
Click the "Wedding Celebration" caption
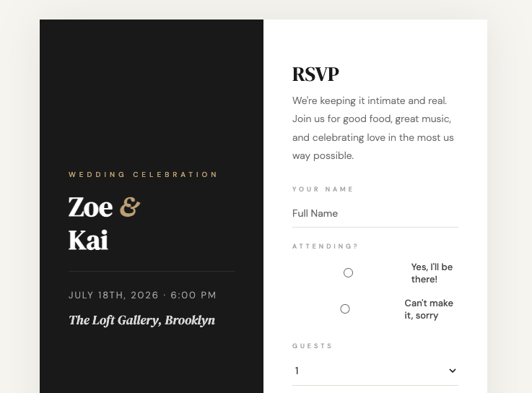tap(144, 175)
